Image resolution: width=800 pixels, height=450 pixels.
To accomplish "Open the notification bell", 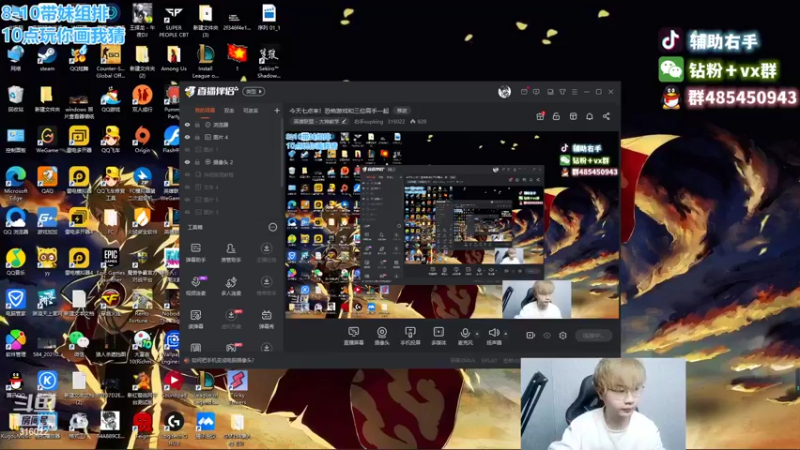I will 589,116.
